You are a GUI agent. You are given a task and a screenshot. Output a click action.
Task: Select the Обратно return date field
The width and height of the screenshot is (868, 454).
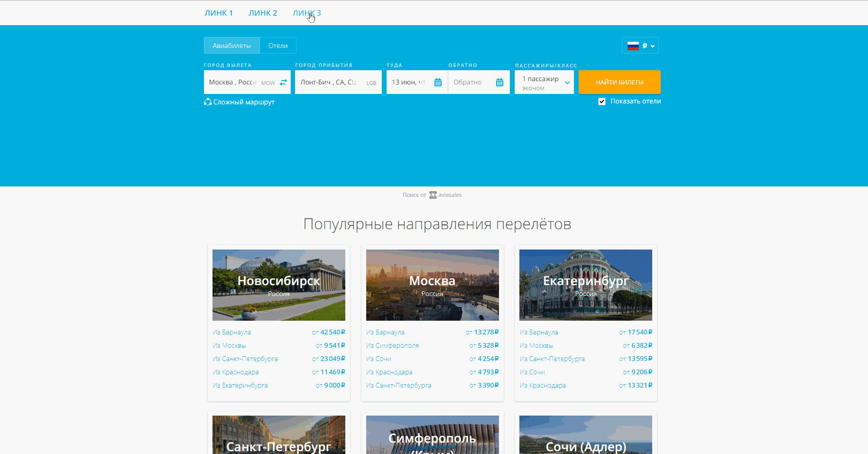click(479, 82)
